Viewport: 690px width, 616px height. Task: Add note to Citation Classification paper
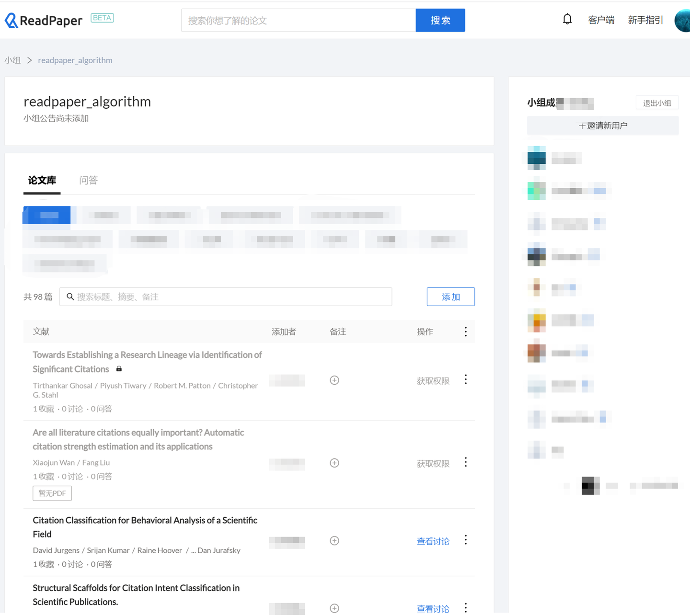tap(334, 541)
